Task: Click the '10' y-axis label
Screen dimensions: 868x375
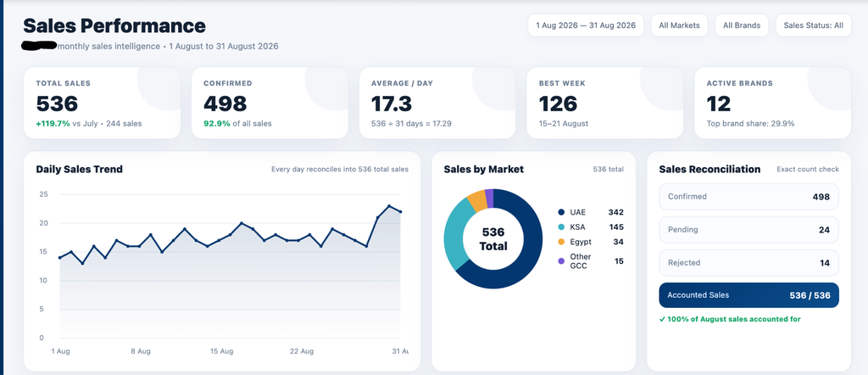Action: [x=44, y=280]
